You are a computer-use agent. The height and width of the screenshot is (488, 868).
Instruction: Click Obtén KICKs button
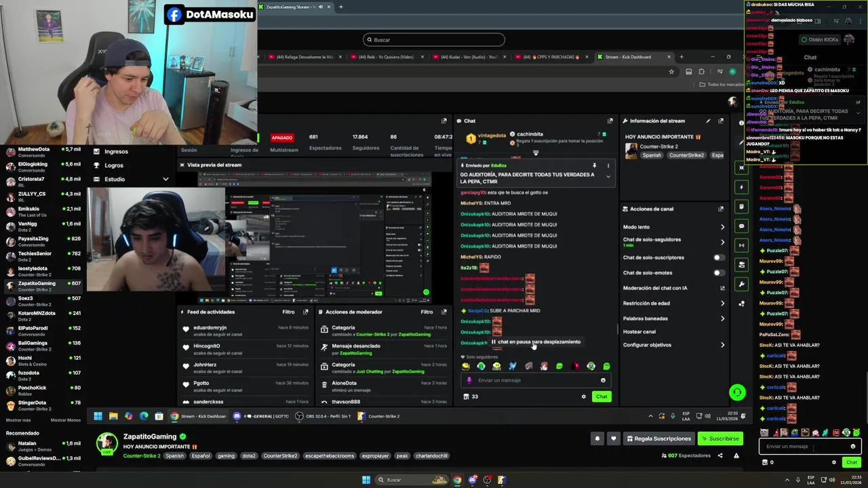click(820, 39)
